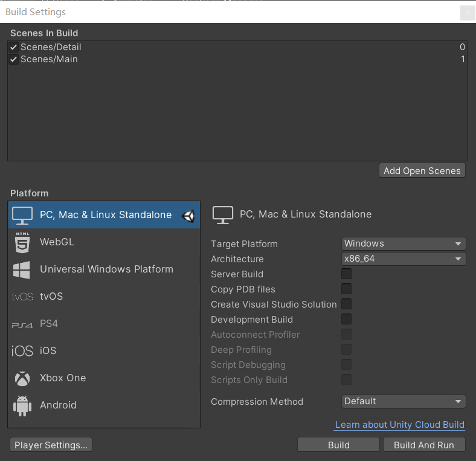Click the Xbox One logo icon
The height and width of the screenshot is (461, 476).
22,378
